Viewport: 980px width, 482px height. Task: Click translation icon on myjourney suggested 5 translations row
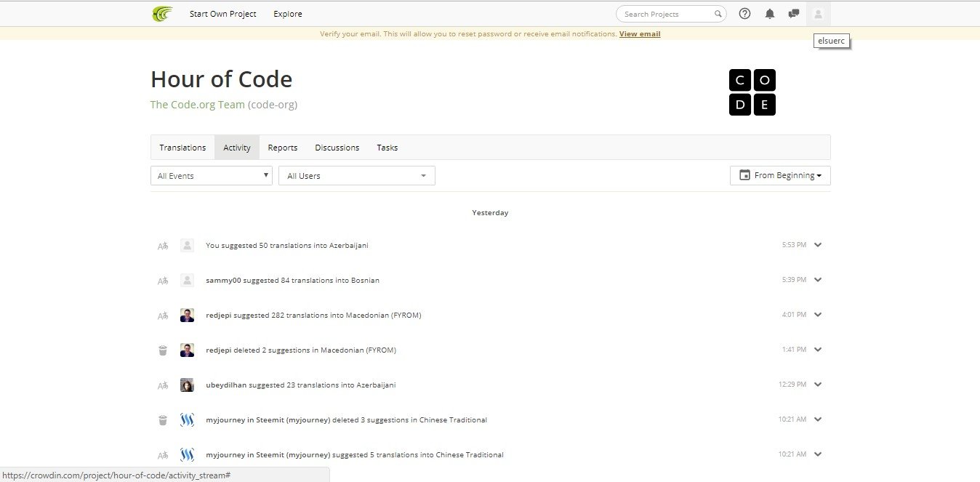(163, 455)
